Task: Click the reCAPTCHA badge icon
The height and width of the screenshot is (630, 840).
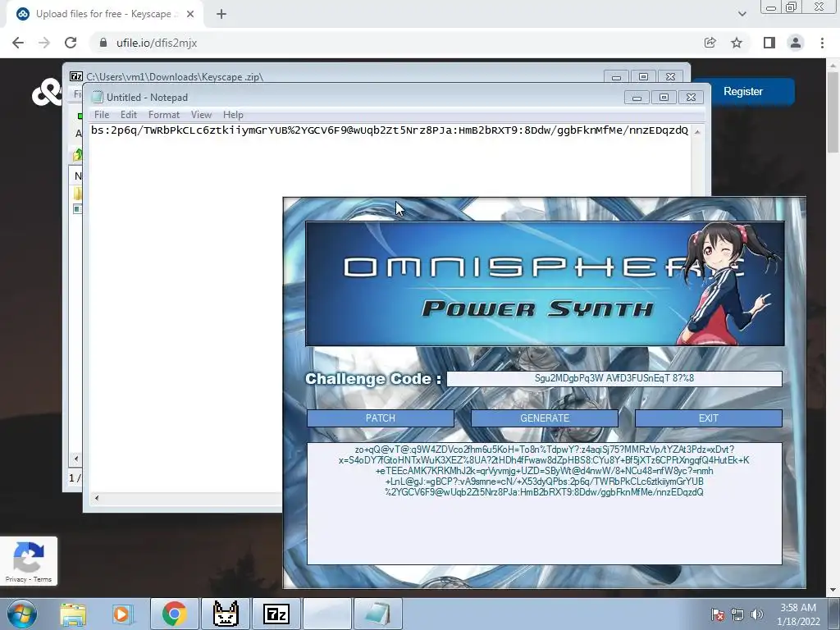Action: [29, 557]
